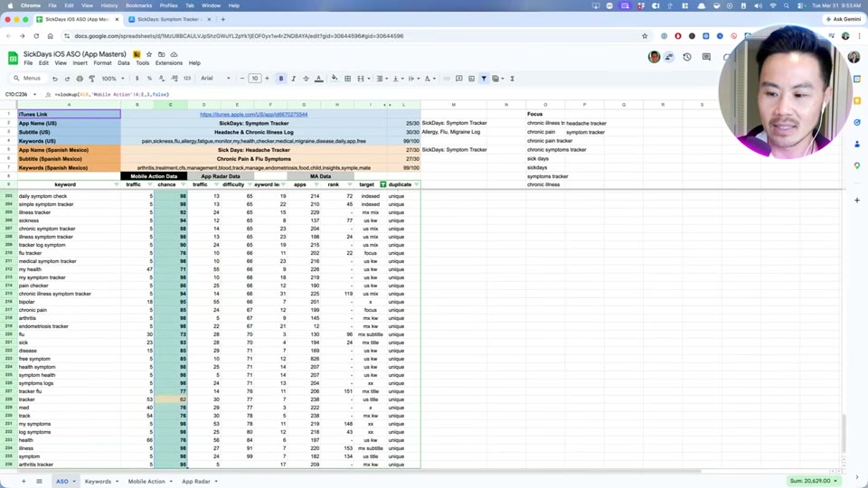This screenshot has height=488, width=868.
Task: Decrease font size with minus button
Action: pyautogui.click(x=242, y=79)
